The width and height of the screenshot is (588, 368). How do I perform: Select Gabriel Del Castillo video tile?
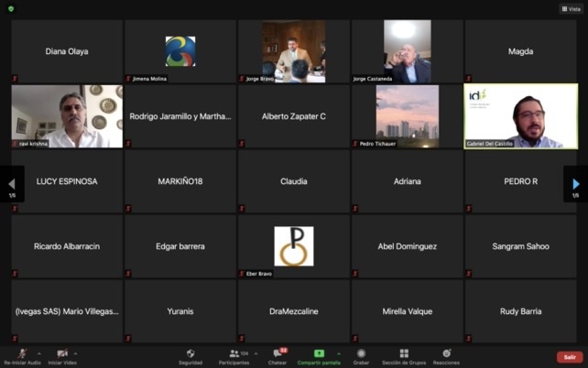click(x=521, y=116)
